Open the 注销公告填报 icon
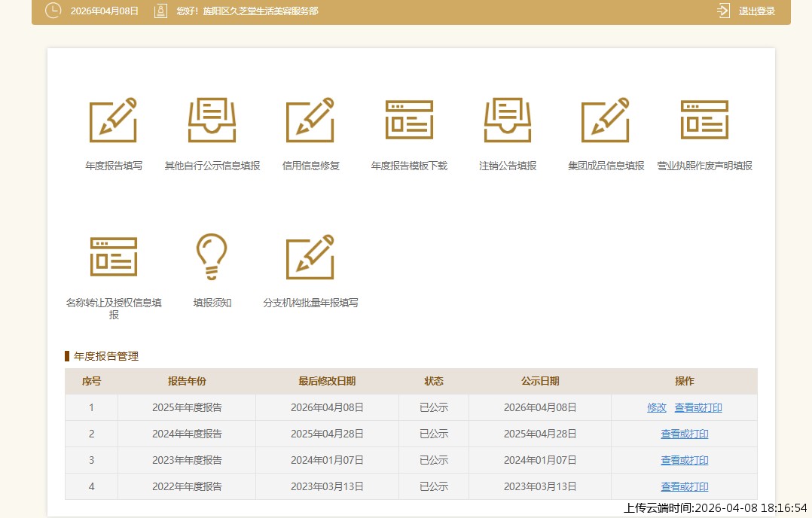This screenshot has height=518, width=812. (x=508, y=120)
